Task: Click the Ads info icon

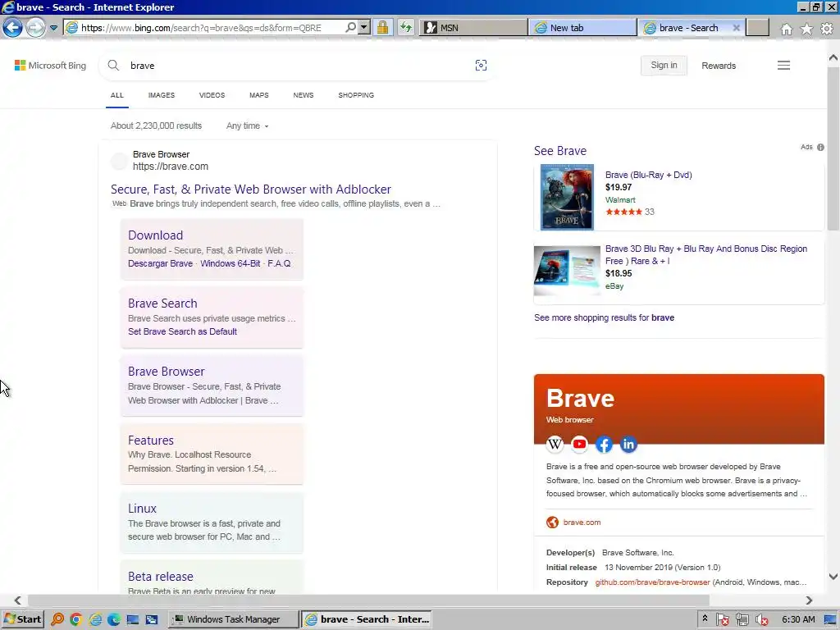Action: (x=820, y=148)
